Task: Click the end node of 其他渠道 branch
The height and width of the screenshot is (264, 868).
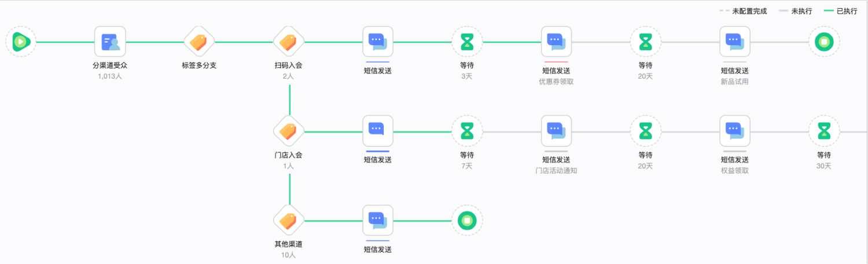Action: click(467, 221)
